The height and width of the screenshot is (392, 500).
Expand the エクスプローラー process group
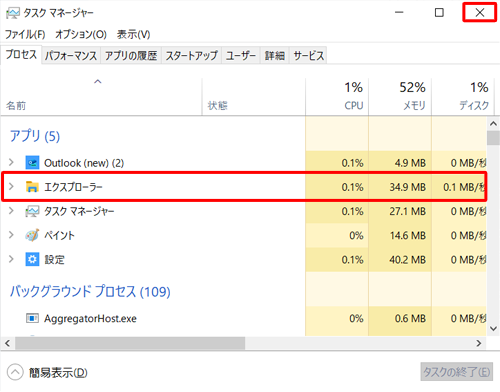coord(11,187)
